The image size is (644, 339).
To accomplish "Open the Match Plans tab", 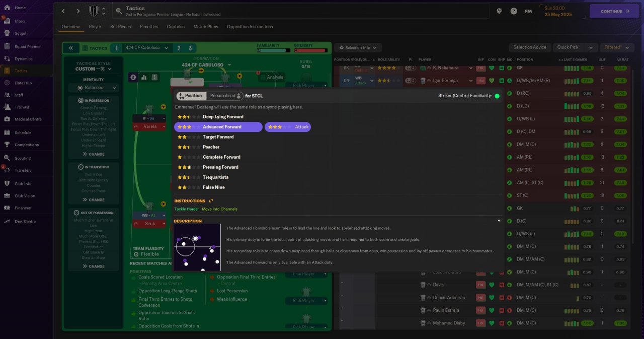I will tap(206, 27).
